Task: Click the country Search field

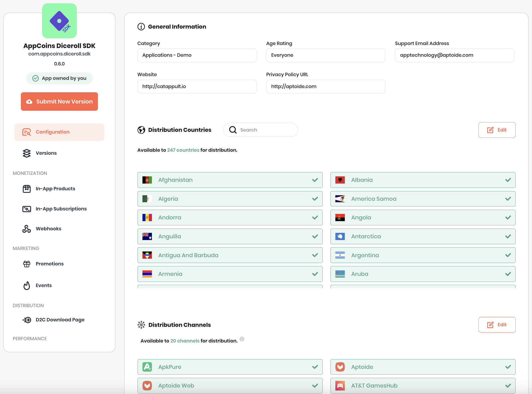Action: (x=261, y=130)
